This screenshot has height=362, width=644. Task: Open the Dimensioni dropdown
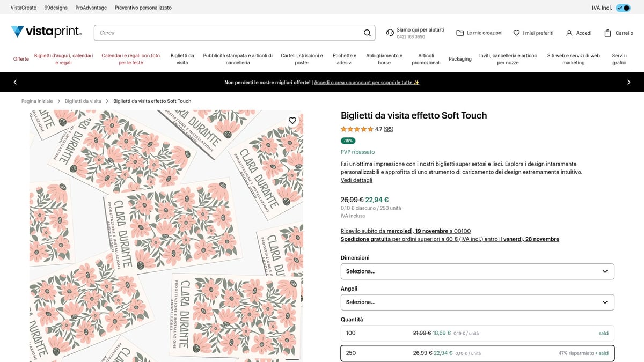(477, 271)
